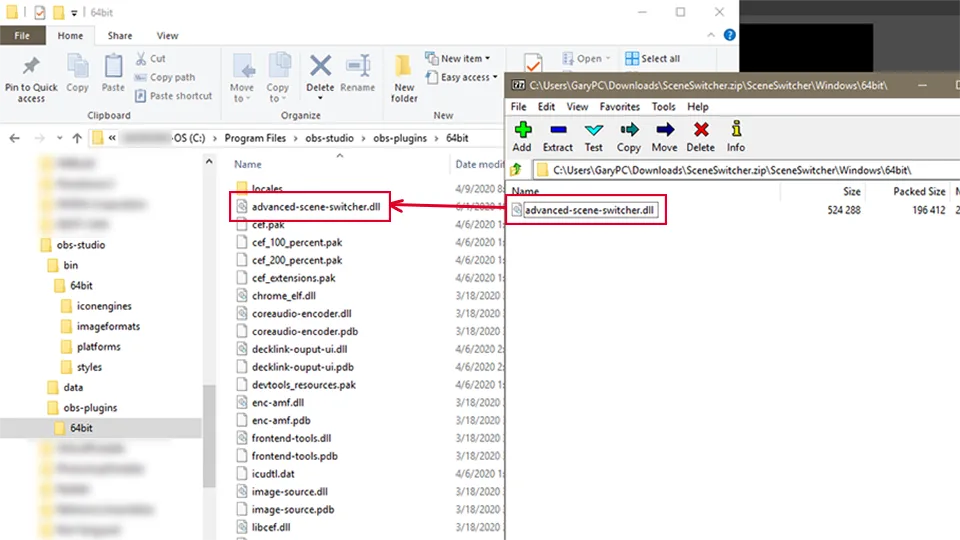Screen dimensions: 960x540
Task: Select obs-plugins folder in tree
Action: 90,407
